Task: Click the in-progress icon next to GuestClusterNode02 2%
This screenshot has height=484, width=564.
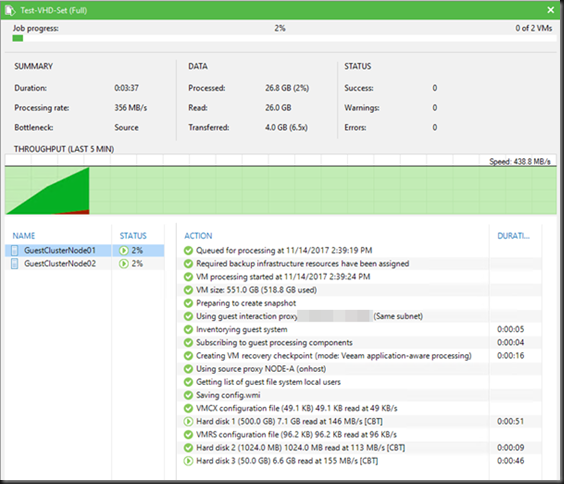Action: [x=124, y=264]
